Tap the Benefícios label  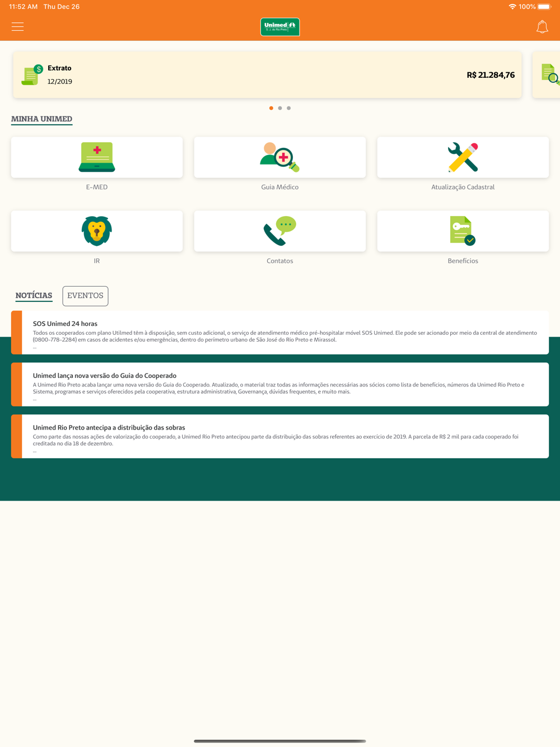(x=463, y=261)
